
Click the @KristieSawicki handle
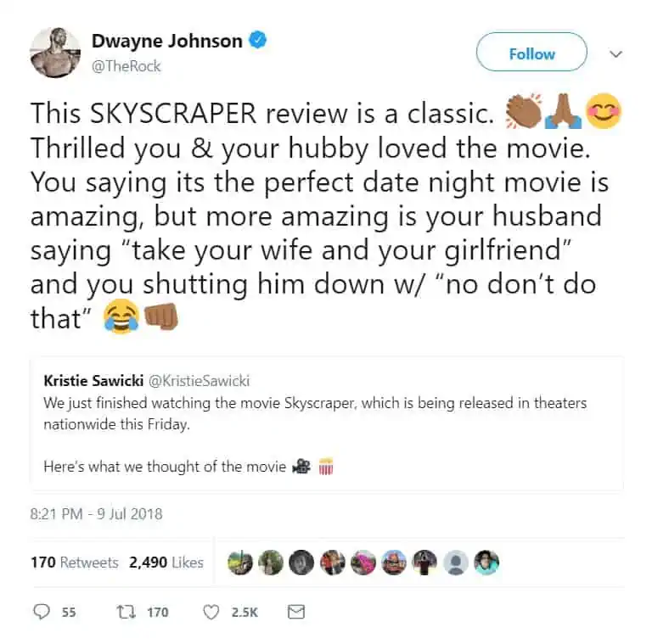point(199,381)
